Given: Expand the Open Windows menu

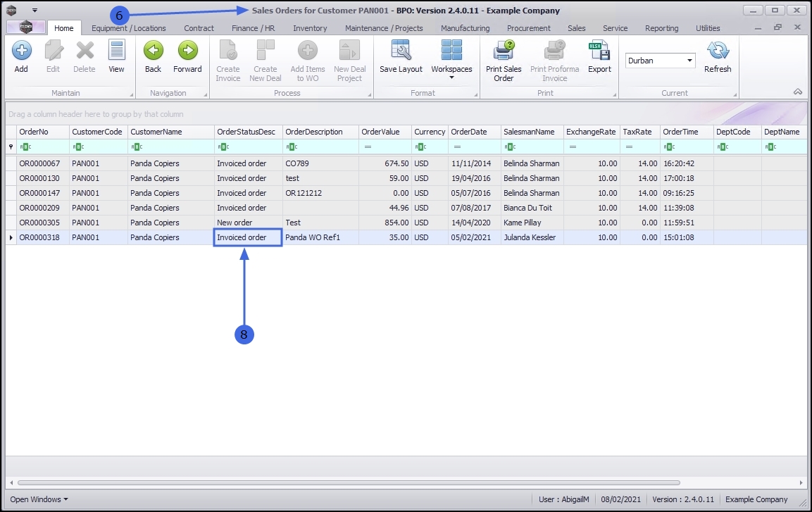Looking at the screenshot, I should tap(39, 499).
